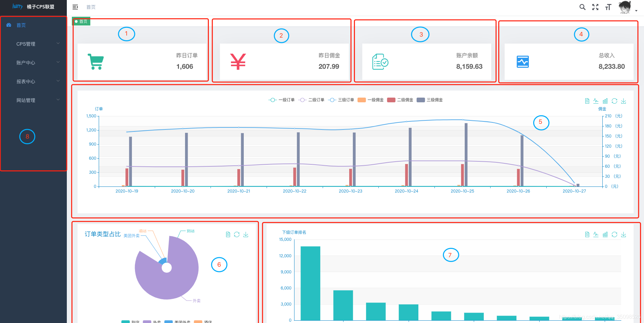Click the 三级佣金 bar for 2020-10-25
Image resolution: width=644 pixels, height=323 pixels.
466,155
